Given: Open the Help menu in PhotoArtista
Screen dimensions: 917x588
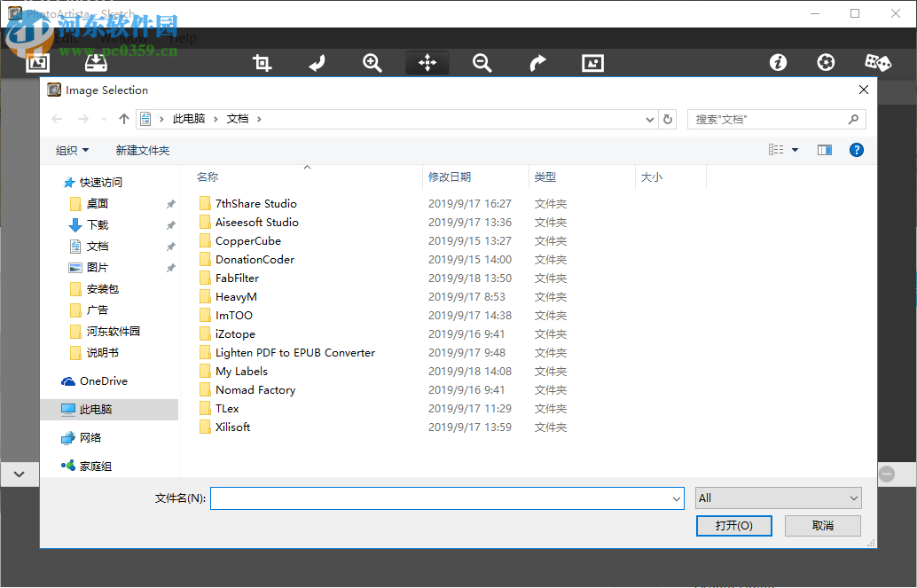Looking at the screenshot, I should 183,39.
